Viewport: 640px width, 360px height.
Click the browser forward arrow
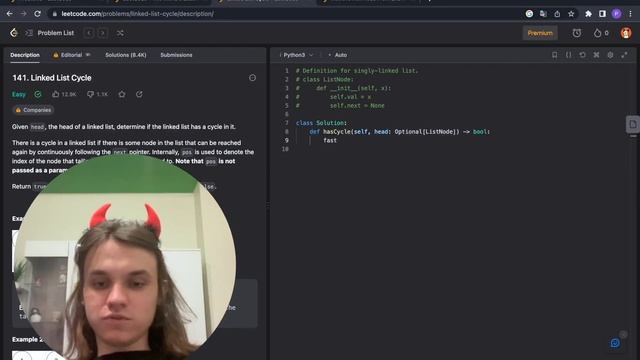tap(23, 13)
